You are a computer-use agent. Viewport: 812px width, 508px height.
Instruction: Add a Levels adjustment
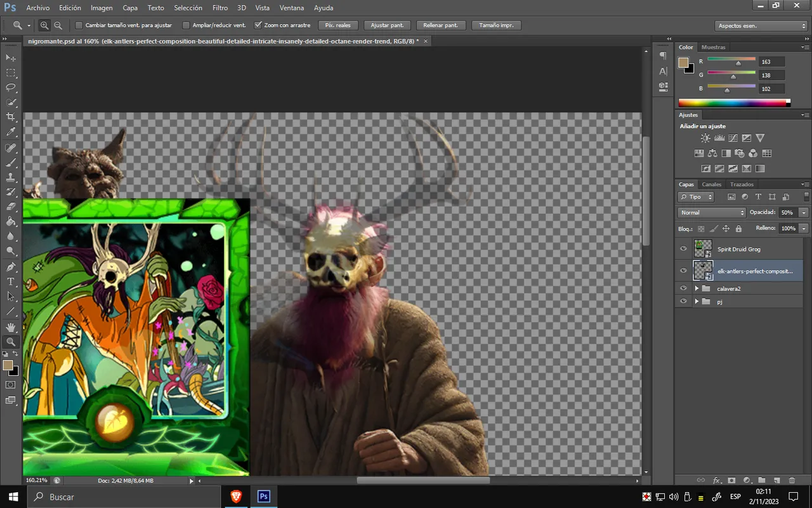719,138
